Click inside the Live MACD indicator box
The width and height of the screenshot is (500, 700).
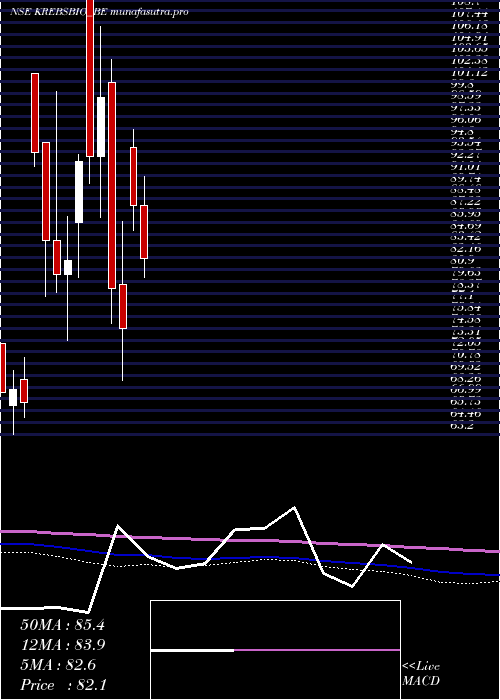(x=275, y=650)
